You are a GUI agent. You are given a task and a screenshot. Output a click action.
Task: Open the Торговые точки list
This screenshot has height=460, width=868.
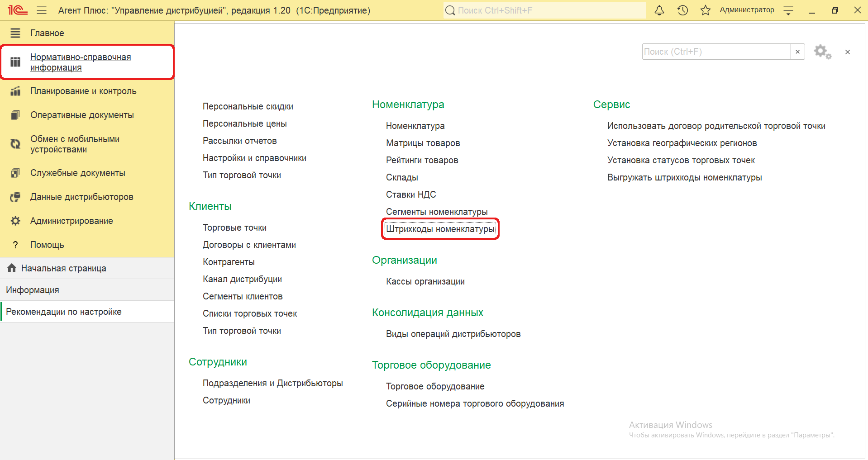pos(234,228)
